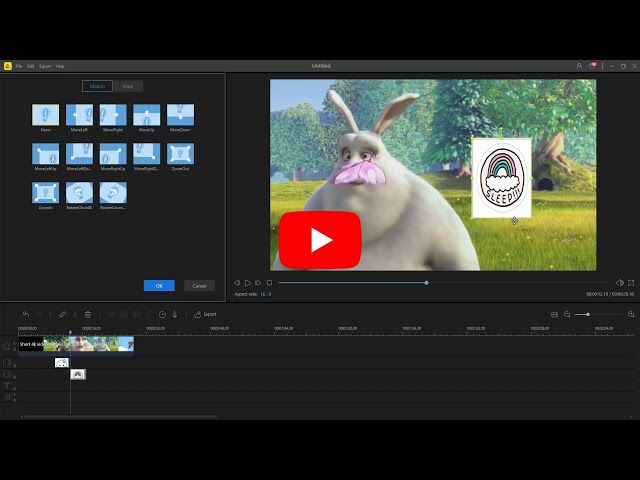This screenshot has width=640, height=480.
Task: Select the second overlay rainbow clip on timeline
Action: (x=78, y=374)
